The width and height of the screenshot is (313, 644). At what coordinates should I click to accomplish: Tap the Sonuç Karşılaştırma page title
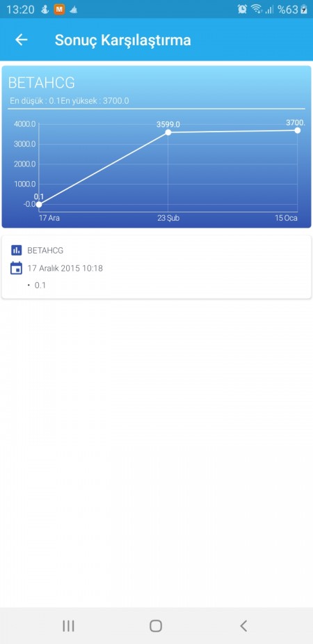tap(122, 40)
